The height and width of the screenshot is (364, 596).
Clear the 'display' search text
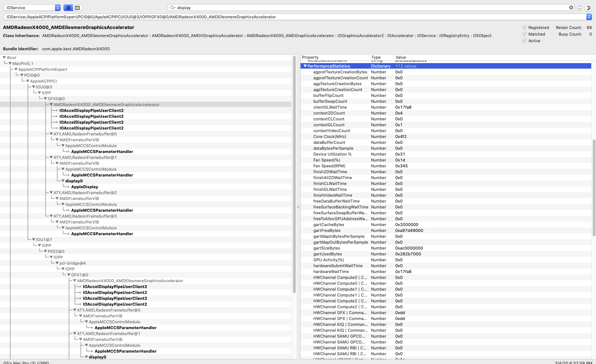tap(571, 8)
